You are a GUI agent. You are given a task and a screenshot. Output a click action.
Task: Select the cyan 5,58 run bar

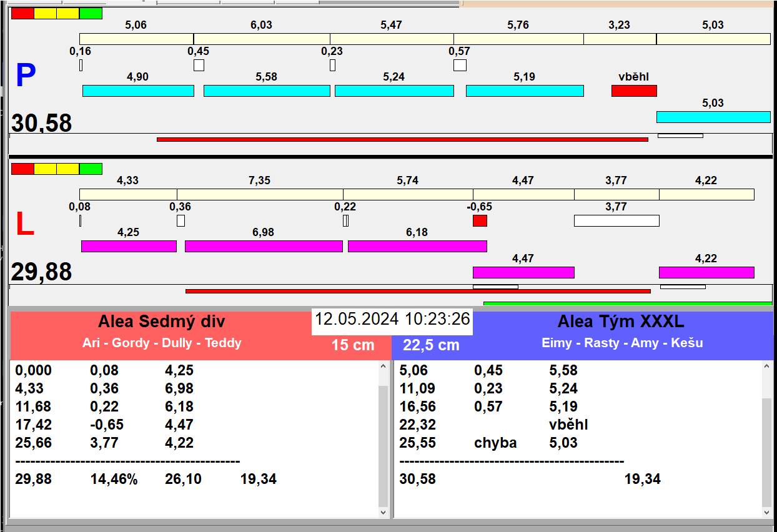tap(267, 91)
